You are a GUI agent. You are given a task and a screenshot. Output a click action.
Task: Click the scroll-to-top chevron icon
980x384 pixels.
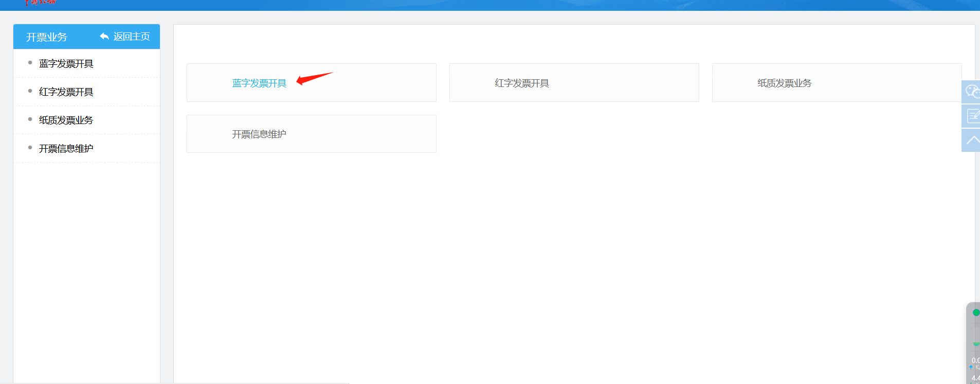tap(972, 140)
